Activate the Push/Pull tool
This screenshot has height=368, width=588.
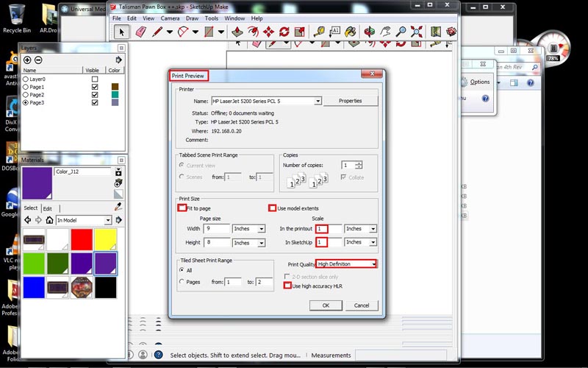click(237, 32)
